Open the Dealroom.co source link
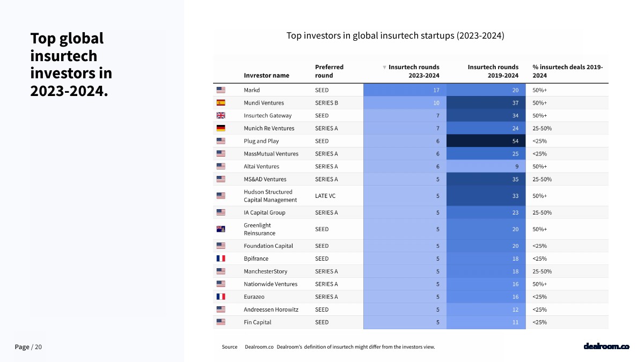 tap(259, 347)
